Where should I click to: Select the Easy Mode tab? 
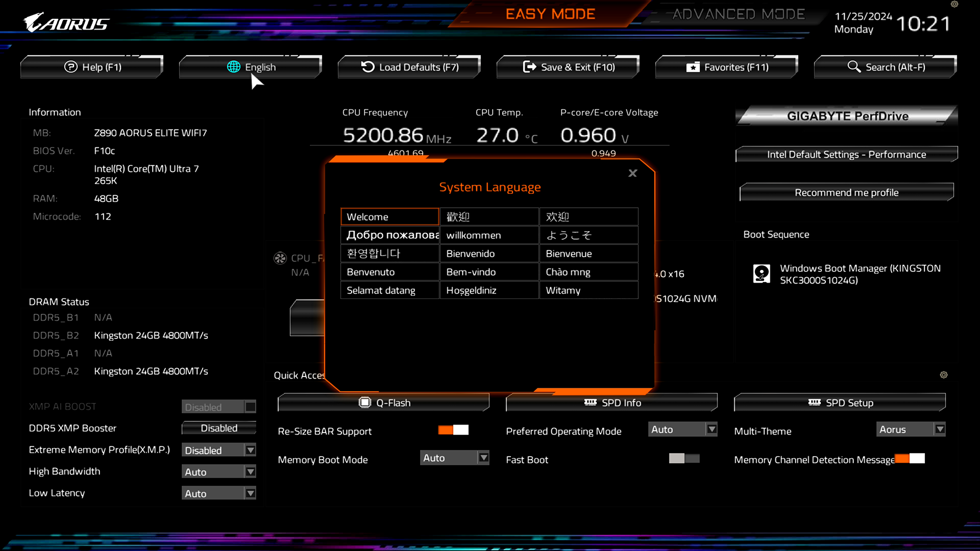tap(550, 14)
